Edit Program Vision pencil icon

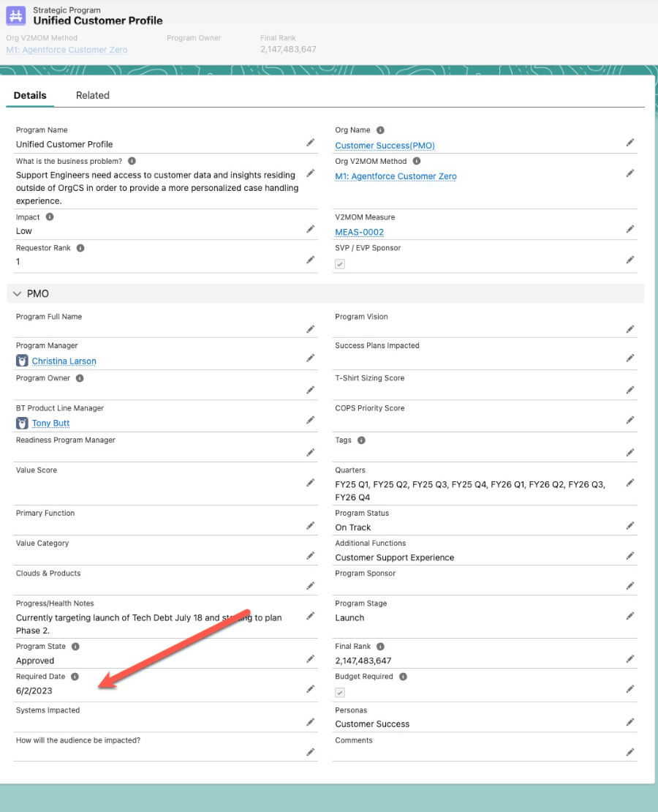tap(630, 329)
